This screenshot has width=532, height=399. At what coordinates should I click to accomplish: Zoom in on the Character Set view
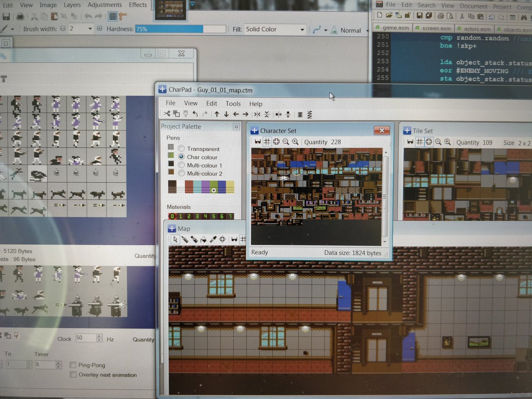295,142
